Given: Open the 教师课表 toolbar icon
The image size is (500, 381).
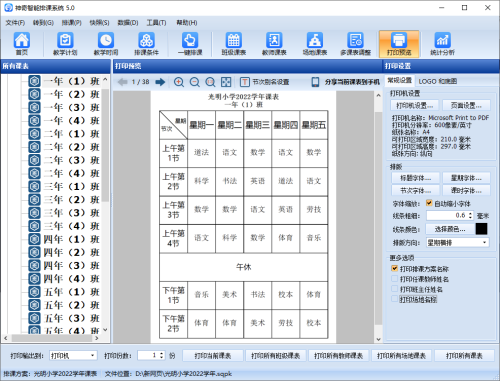Looking at the screenshot, I should (x=274, y=44).
